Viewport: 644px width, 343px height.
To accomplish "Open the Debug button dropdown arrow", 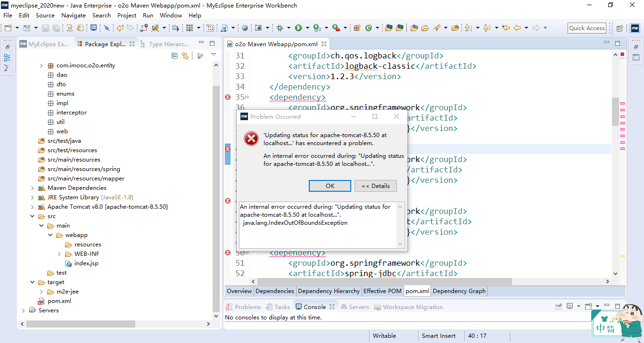I will (x=289, y=28).
